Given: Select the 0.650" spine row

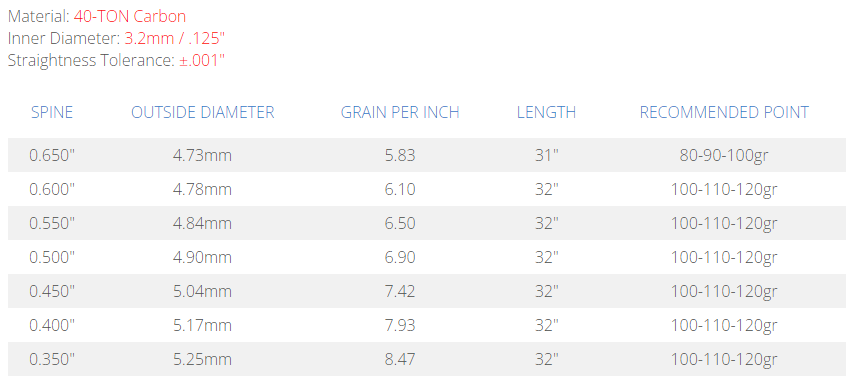Looking at the screenshot, I should (427, 156).
